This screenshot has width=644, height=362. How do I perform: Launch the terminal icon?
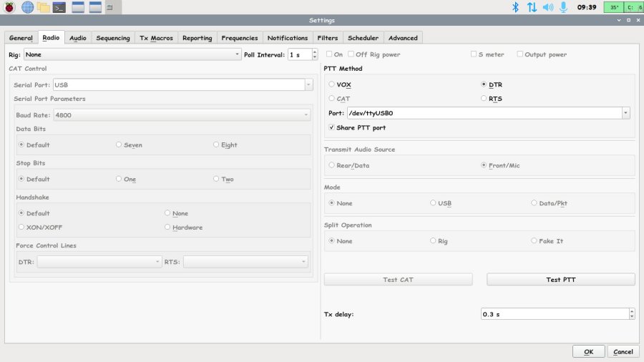tap(59, 7)
